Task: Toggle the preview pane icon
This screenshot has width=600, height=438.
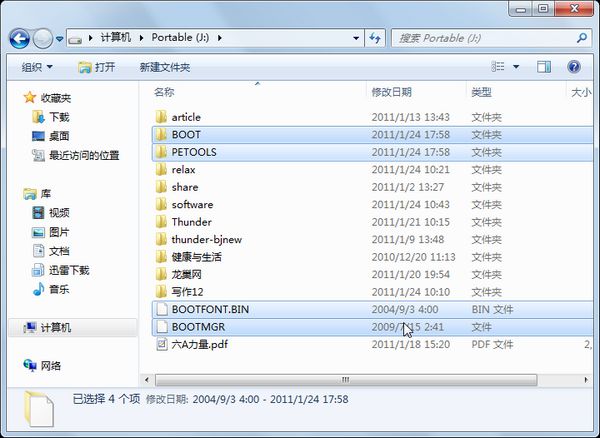Action: click(544, 67)
